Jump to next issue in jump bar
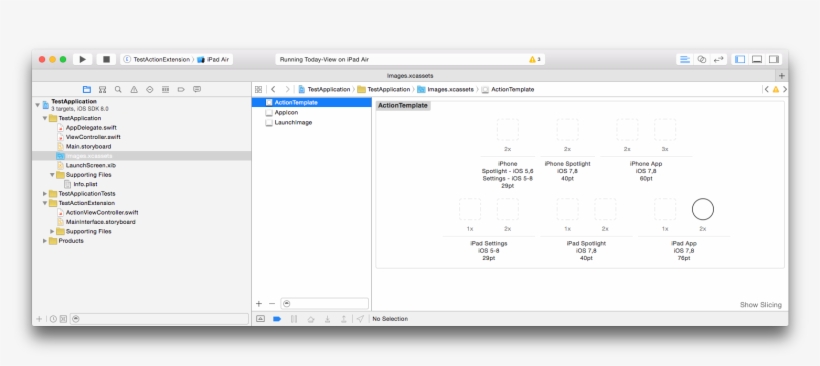Viewport: 820px width, 366px height. 784,89
